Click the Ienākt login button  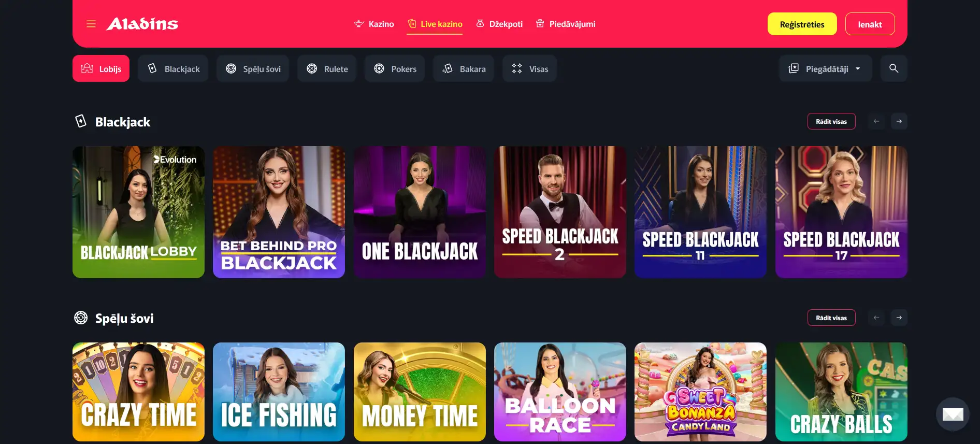(x=870, y=24)
